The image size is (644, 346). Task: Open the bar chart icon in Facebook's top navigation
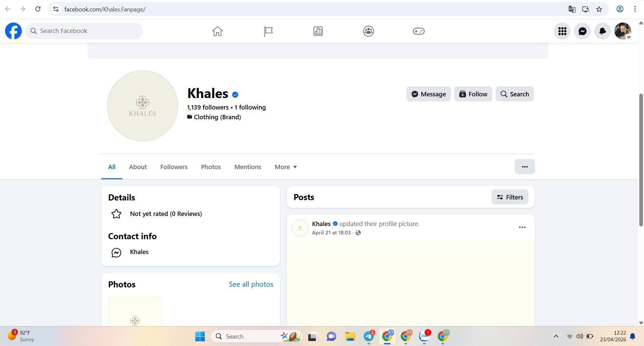[318, 31]
